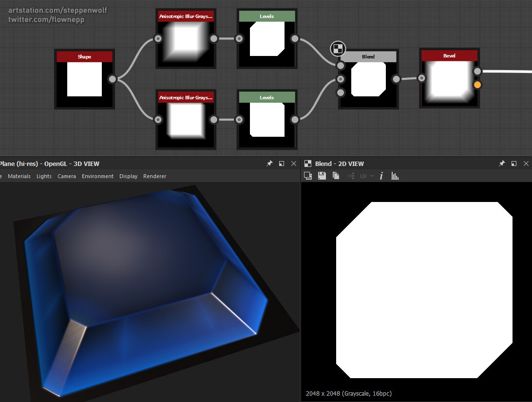
Task: Click the checkered mask icon above the Blend node
Action: [338, 49]
